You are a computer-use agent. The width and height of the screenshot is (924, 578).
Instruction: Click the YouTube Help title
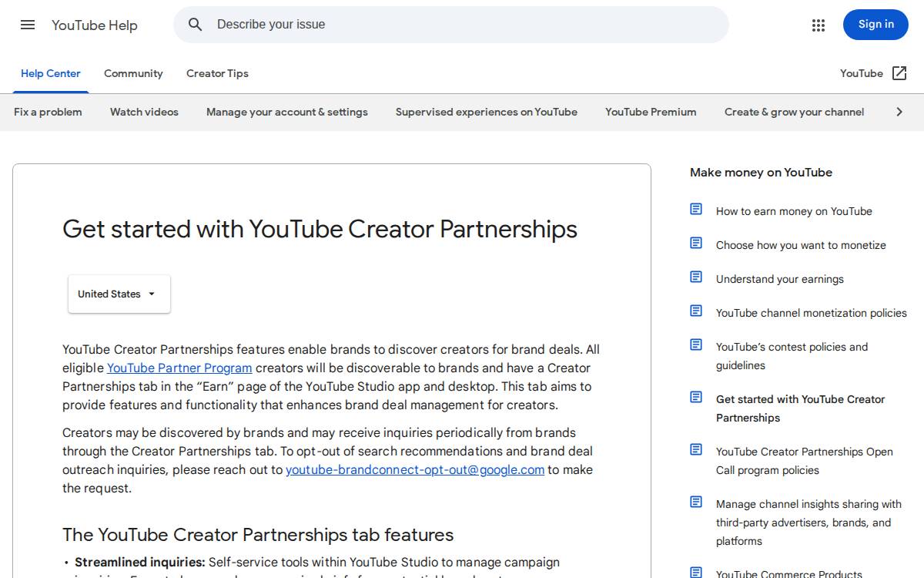(x=95, y=25)
